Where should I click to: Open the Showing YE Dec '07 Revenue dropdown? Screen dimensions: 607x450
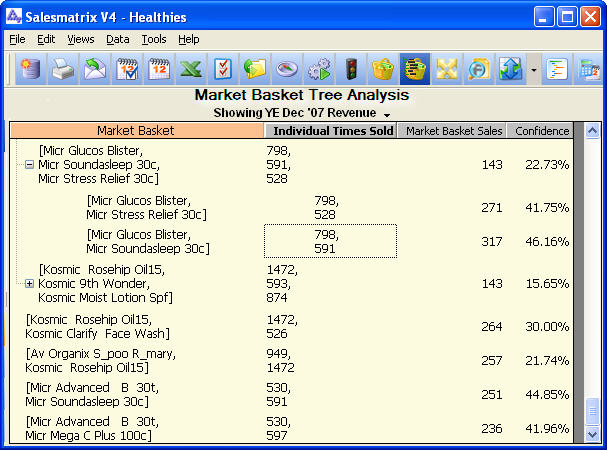coord(302,113)
